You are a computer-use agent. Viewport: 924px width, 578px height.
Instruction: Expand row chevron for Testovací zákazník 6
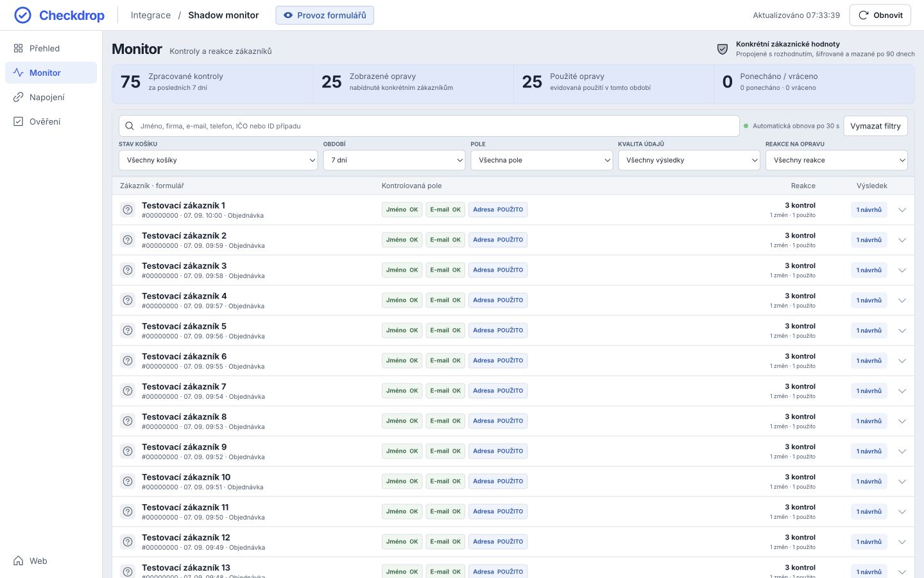pyautogui.click(x=902, y=361)
